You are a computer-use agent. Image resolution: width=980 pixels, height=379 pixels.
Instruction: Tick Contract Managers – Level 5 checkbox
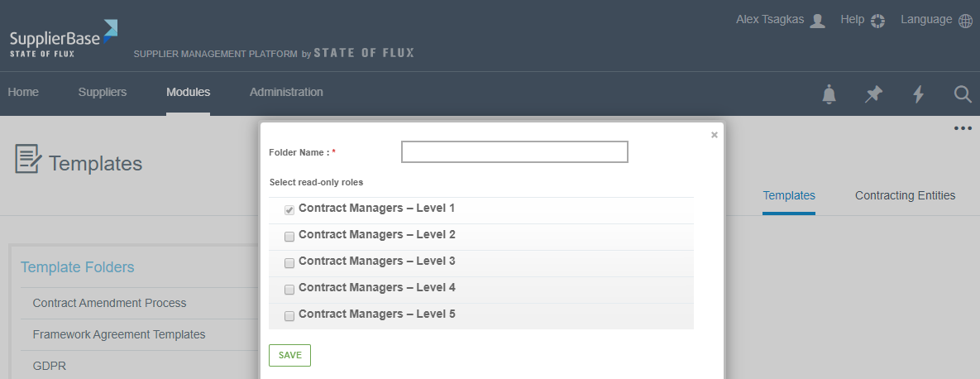click(x=289, y=316)
